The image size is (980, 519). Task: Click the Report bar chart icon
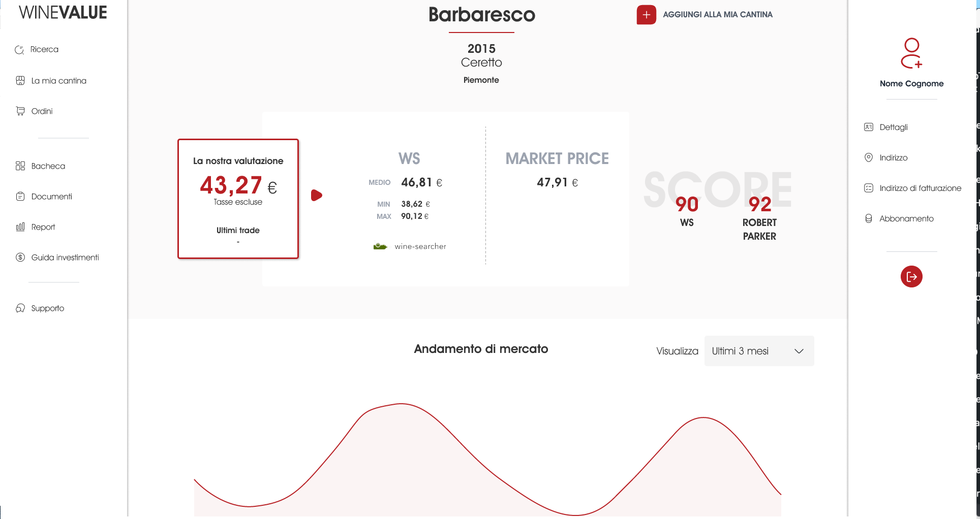(x=20, y=227)
